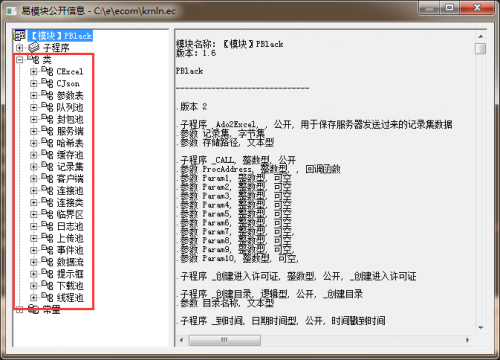Screen dimensions: 500x360
Task: Collapse the 类 tree node
Action: pyautogui.click(x=20, y=60)
